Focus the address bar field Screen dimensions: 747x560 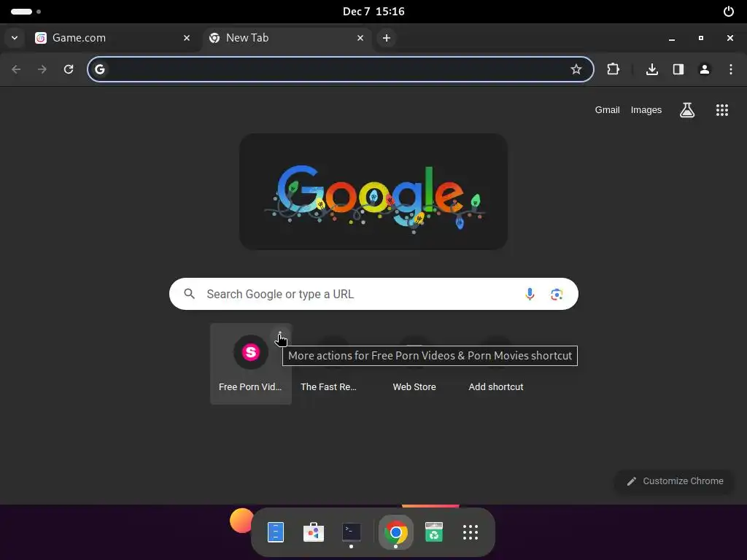pos(340,69)
